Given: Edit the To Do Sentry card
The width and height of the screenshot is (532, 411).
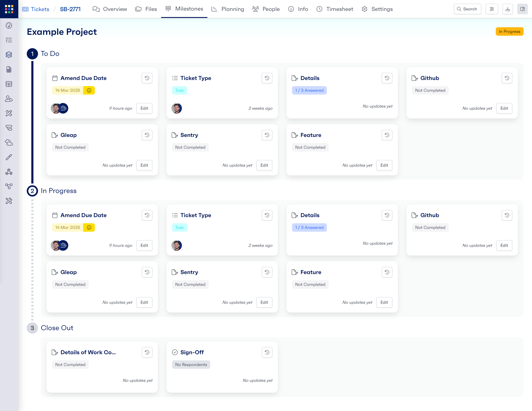Looking at the screenshot, I should tap(264, 165).
